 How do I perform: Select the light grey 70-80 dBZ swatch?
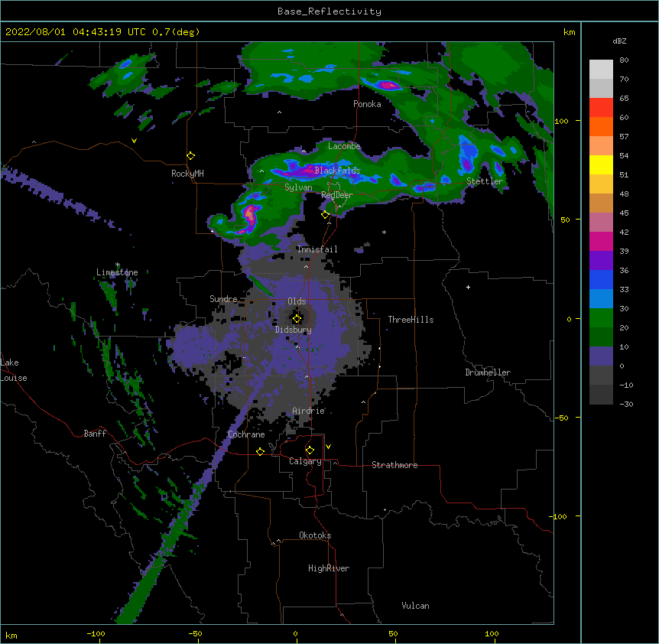[601, 70]
